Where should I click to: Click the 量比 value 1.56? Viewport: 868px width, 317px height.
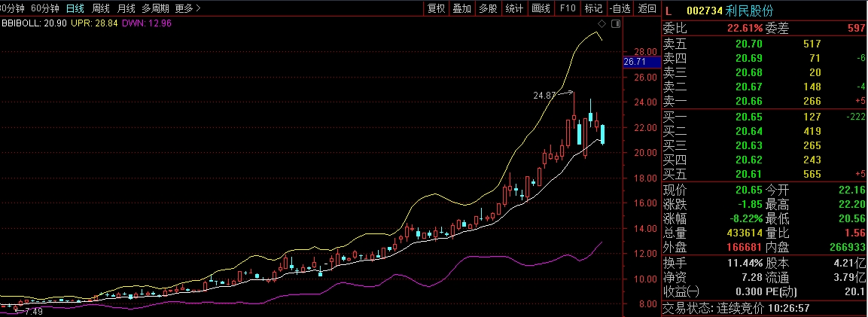[856, 233]
